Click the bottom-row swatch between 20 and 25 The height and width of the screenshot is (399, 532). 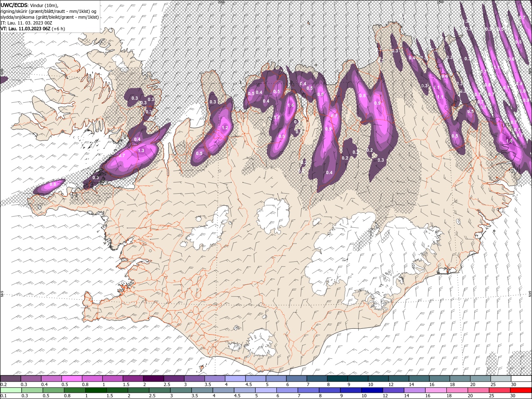pos(478,390)
